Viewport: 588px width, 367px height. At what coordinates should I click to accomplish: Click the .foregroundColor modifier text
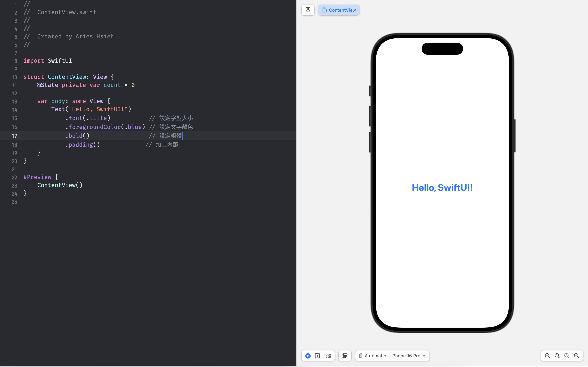95,127
